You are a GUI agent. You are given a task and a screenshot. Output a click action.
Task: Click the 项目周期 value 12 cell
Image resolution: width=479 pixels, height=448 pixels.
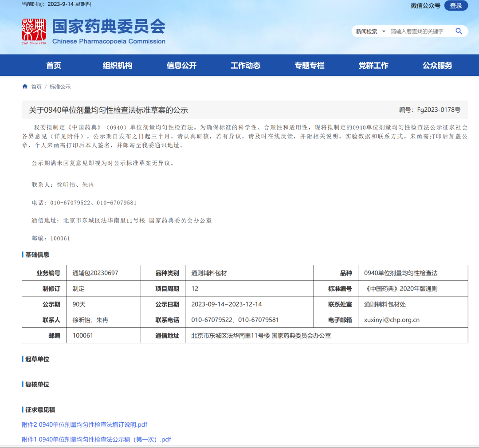coord(249,289)
